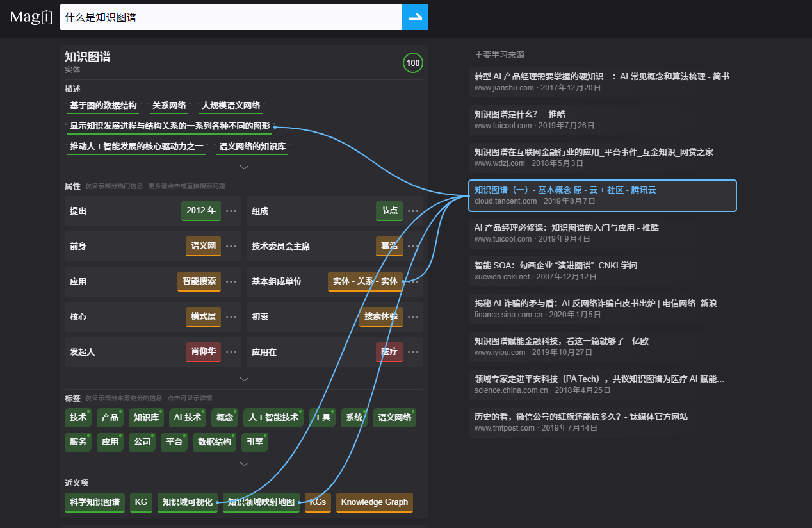Image resolution: width=812 pixels, height=528 pixels.
Task: Click the 实体 - 关系 - 实体 value
Action: (x=365, y=281)
